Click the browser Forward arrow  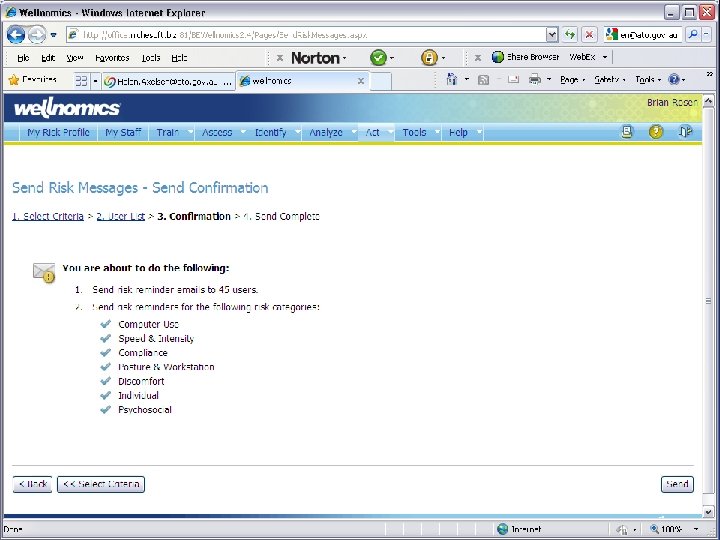(x=36, y=34)
